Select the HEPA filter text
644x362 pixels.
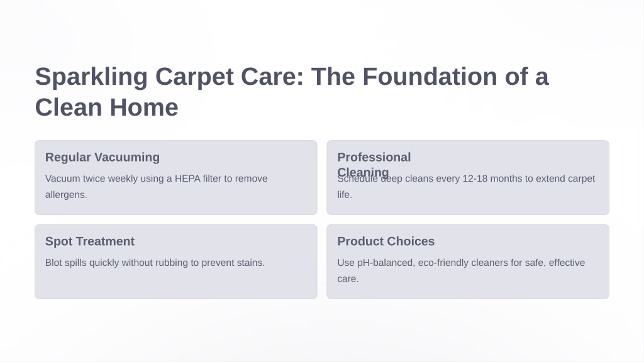pyautogui.click(x=198, y=178)
